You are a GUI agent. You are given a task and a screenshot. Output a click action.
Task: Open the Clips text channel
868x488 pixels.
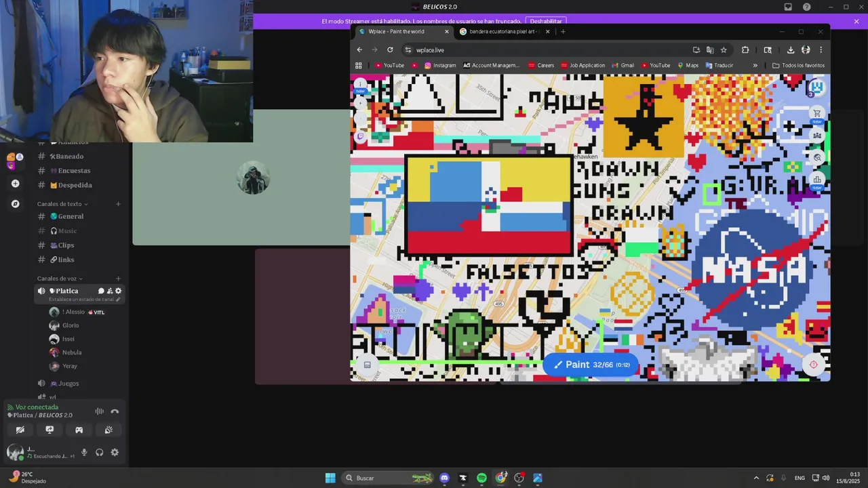coord(64,245)
